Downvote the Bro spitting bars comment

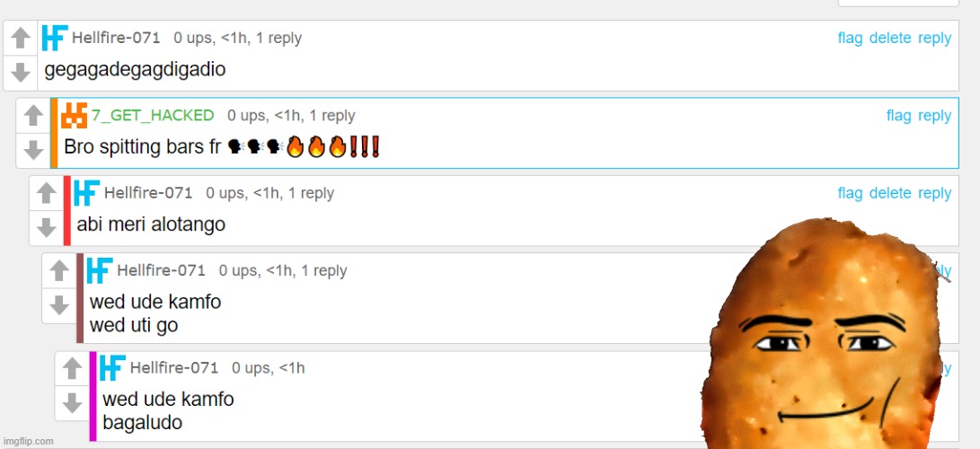(x=34, y=151)
